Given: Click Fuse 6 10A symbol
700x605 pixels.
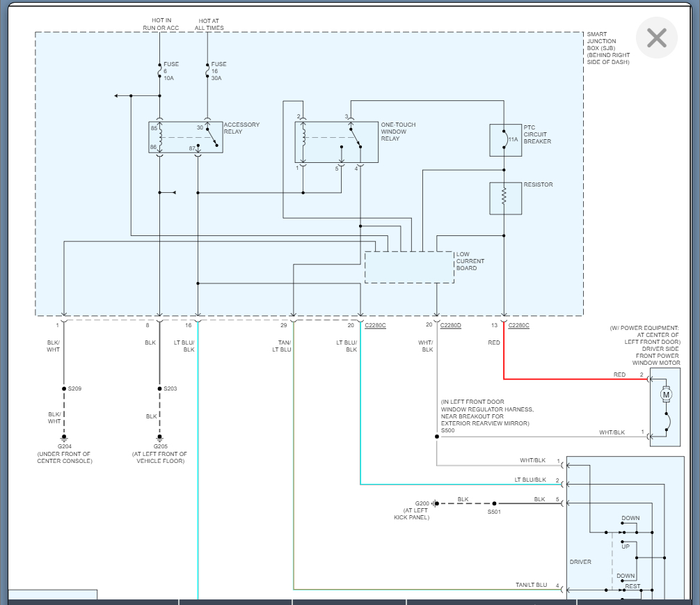Looking at the screenshot, I should click(159, 71).
